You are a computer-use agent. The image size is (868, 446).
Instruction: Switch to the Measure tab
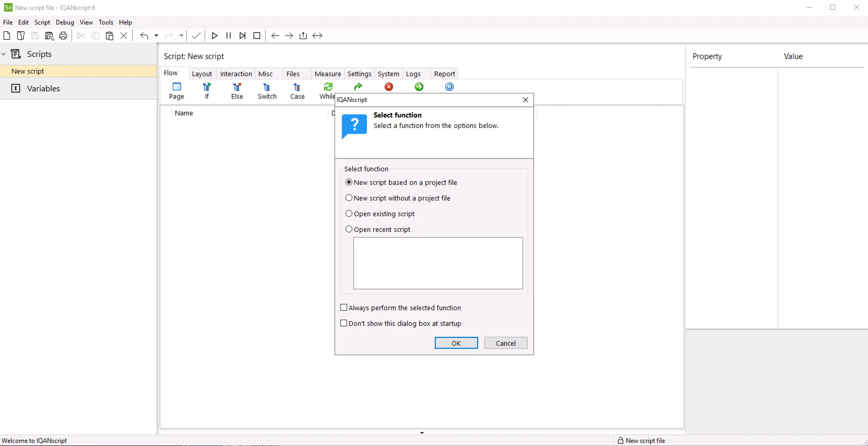pyautogui.click(x=328, y=74)
